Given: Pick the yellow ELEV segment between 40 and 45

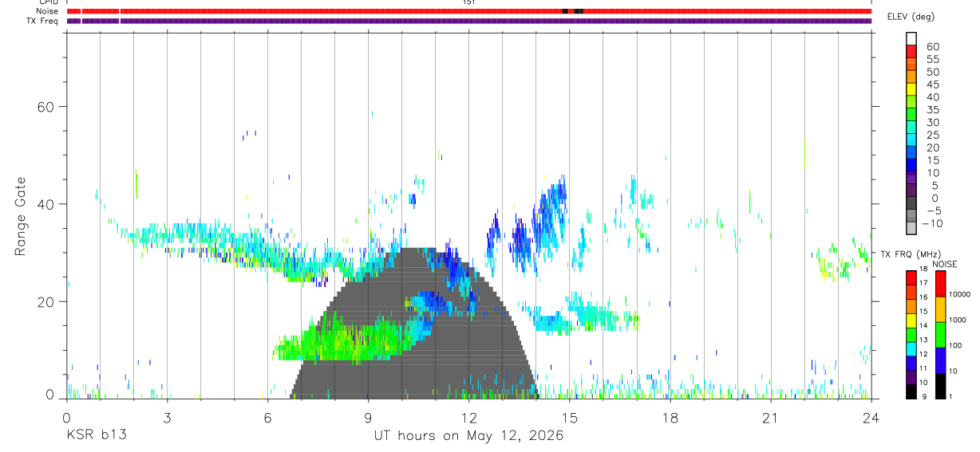Looking at the screenshot, I should [911, 90].
